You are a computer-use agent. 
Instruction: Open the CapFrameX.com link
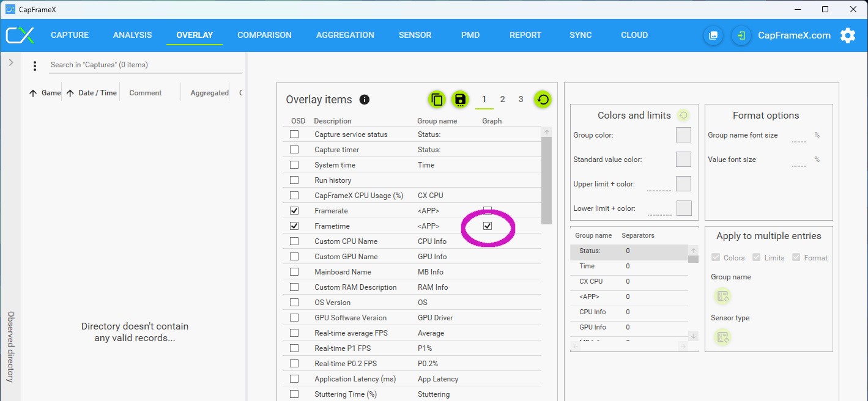coord(794,35)
